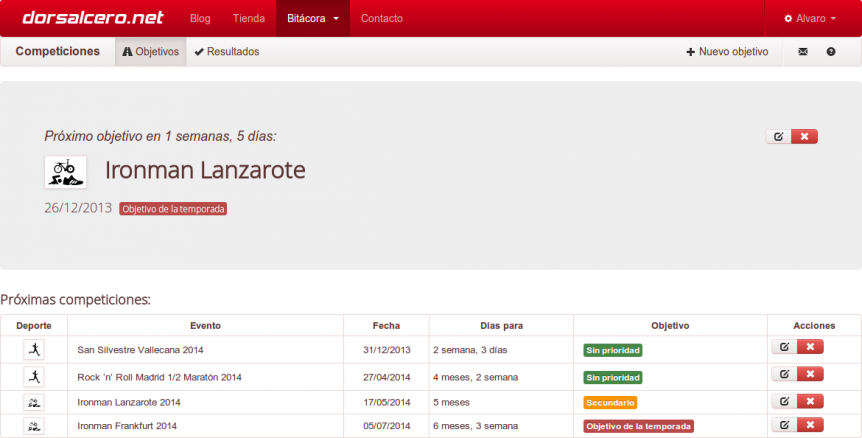Image resolution: width=862 pixels, height=438 pixels.
Task: Edit the Rock 'n' Roll Madrid 1/2 Maratón row
Action: (784, 374)
